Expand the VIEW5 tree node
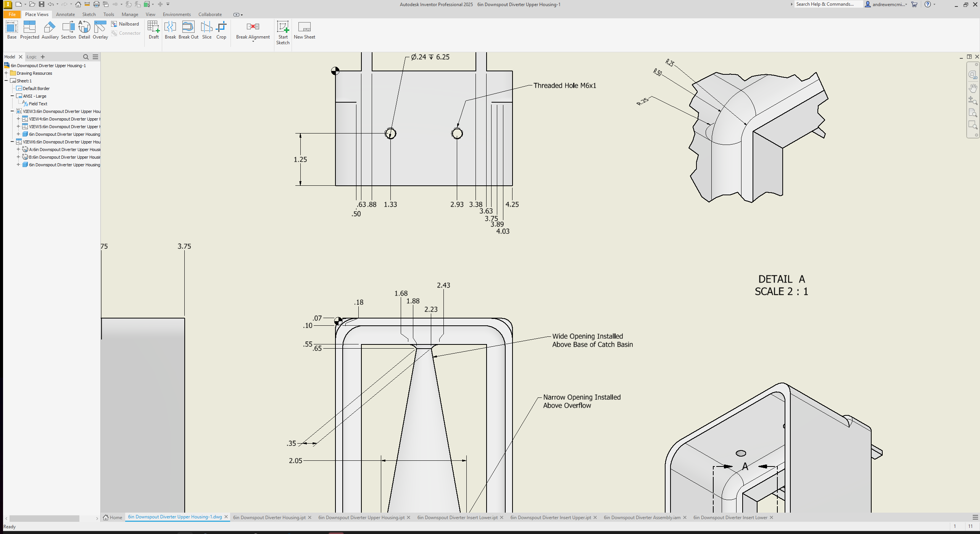980x534 pixels. pyautogui.click(x=18, y=126)
